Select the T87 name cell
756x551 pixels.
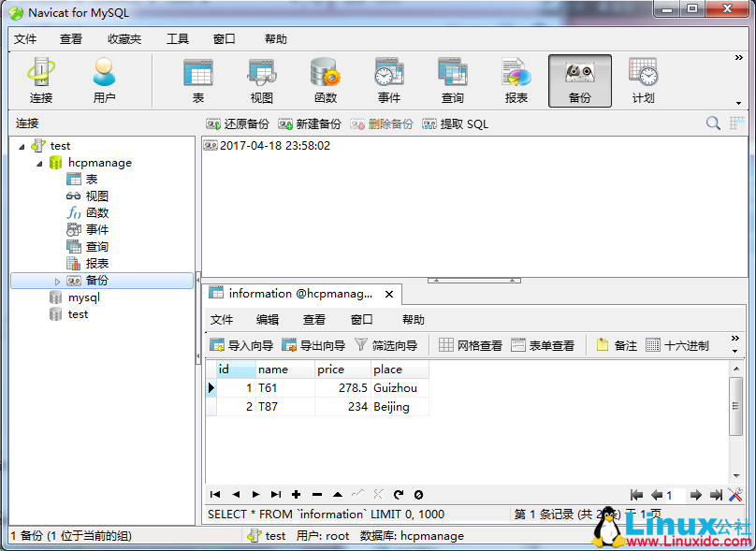(x=285, y=407)
